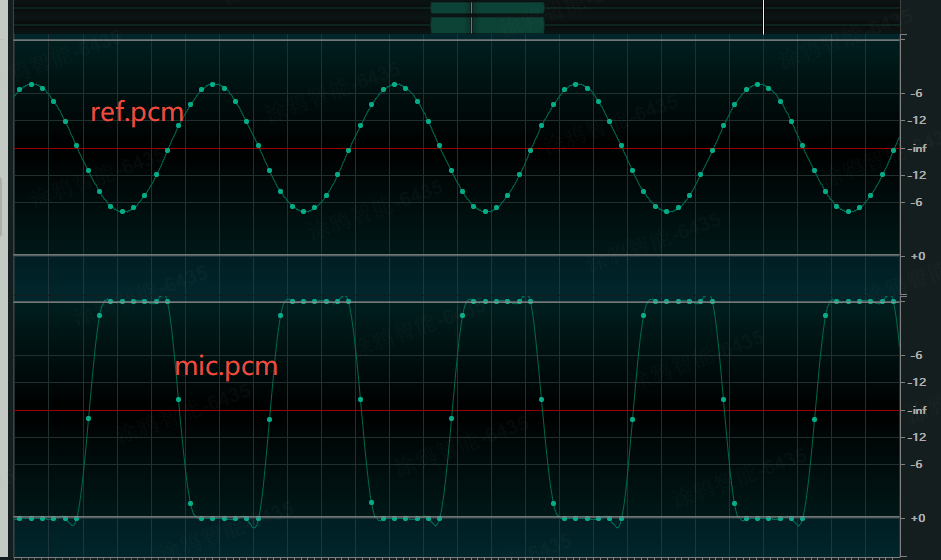Click the red center line in mic.pcm track

450,411
